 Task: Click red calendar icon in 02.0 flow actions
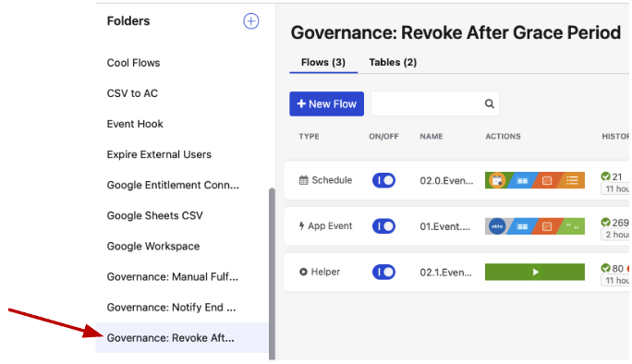547,180
